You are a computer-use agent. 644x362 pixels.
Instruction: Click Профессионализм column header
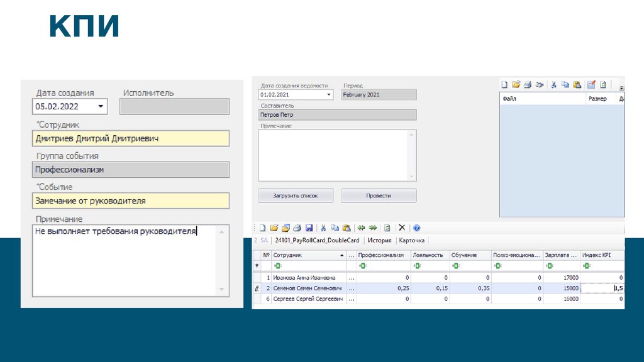384,255
